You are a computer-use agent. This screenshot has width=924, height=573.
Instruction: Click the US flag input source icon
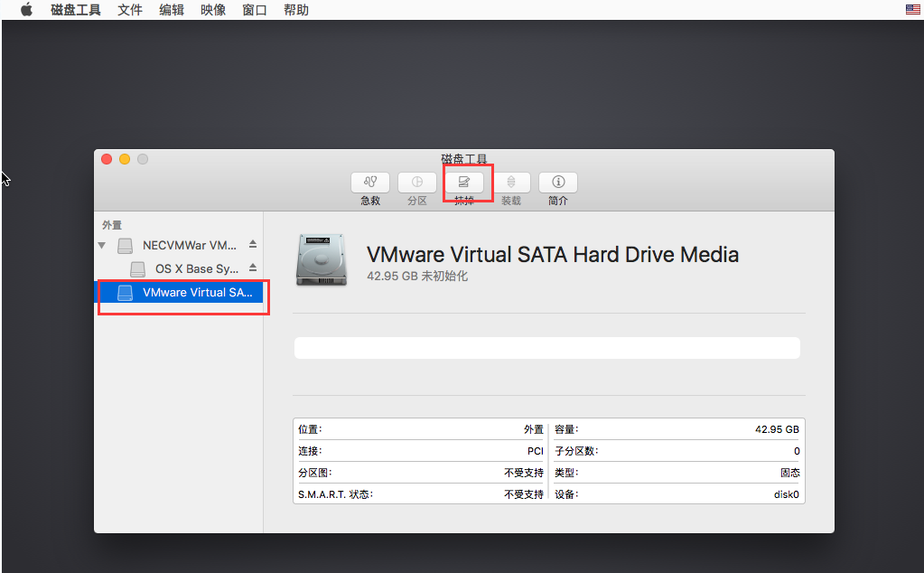coord(913,9)
